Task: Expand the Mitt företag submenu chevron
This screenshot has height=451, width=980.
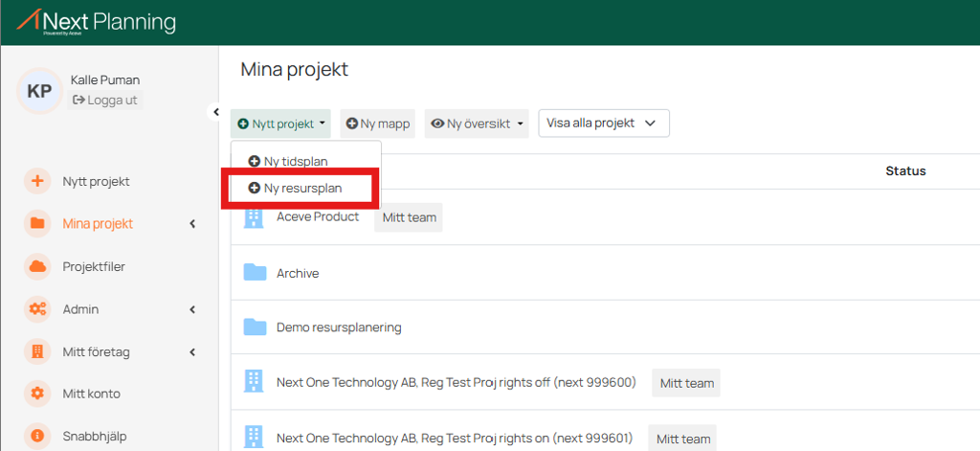Action: [191, 351]
